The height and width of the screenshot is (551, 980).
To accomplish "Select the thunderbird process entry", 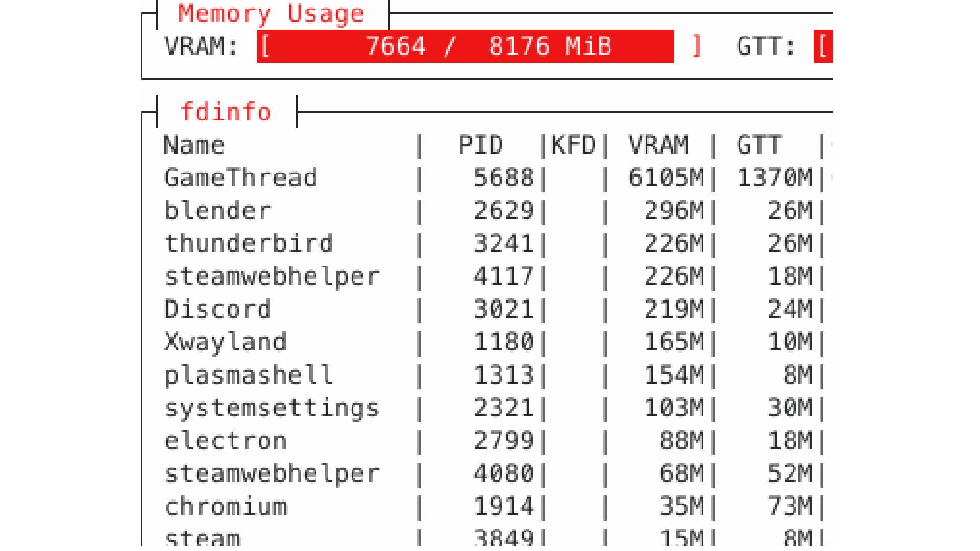I will (x=249, y=243).
